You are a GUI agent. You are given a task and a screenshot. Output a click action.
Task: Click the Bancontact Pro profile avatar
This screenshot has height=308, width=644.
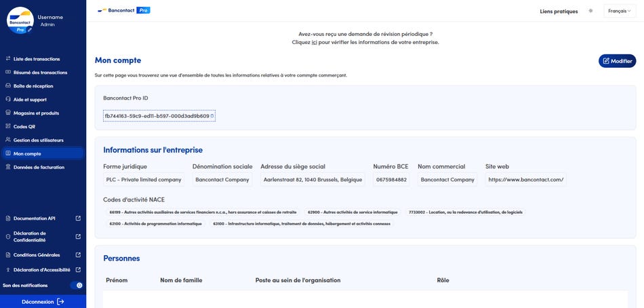point(20,20)
